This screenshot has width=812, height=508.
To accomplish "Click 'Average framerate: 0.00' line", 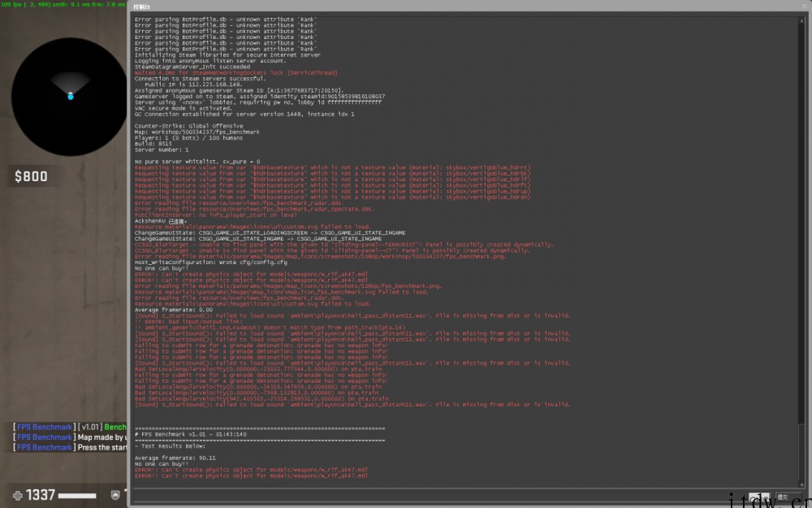I will pyautogui.click(x=174, y=310).
